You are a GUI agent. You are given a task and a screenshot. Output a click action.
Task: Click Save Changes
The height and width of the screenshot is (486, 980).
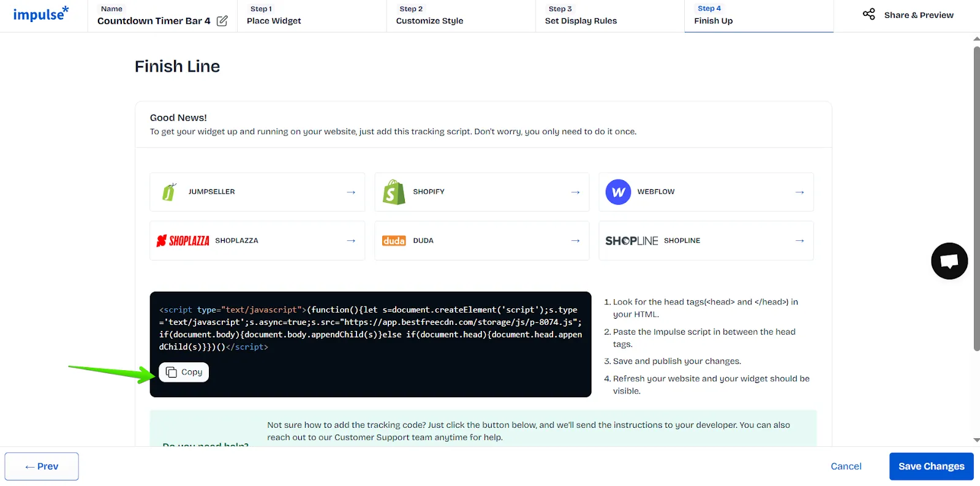(931, 466)
